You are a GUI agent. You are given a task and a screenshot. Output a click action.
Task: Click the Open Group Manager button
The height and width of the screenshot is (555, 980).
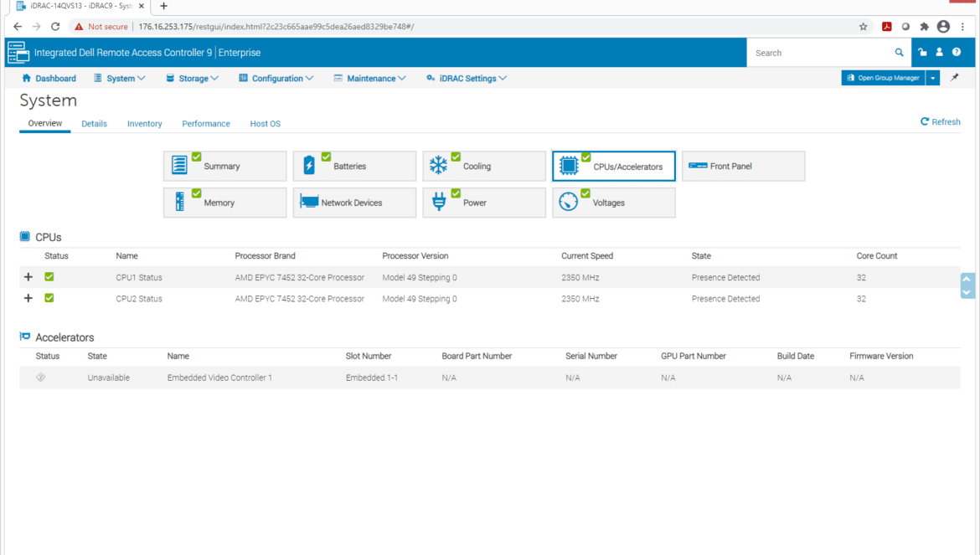(x=883, y=78)
